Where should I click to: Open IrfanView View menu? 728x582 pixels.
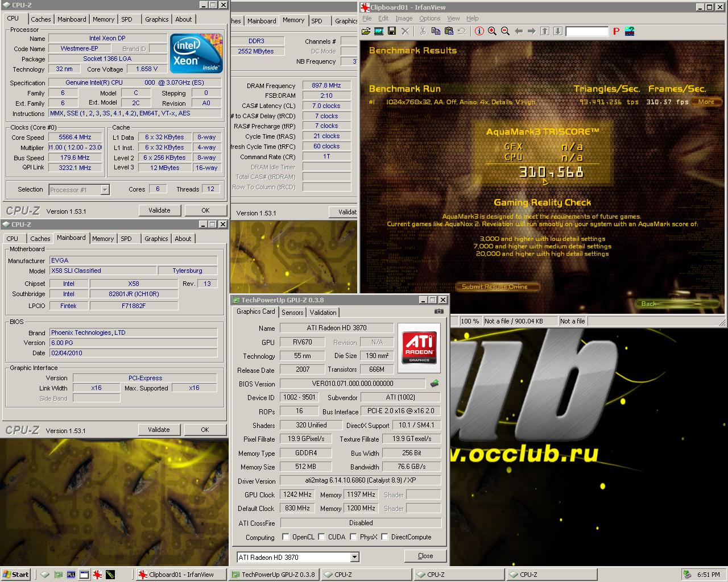(453, 18)
